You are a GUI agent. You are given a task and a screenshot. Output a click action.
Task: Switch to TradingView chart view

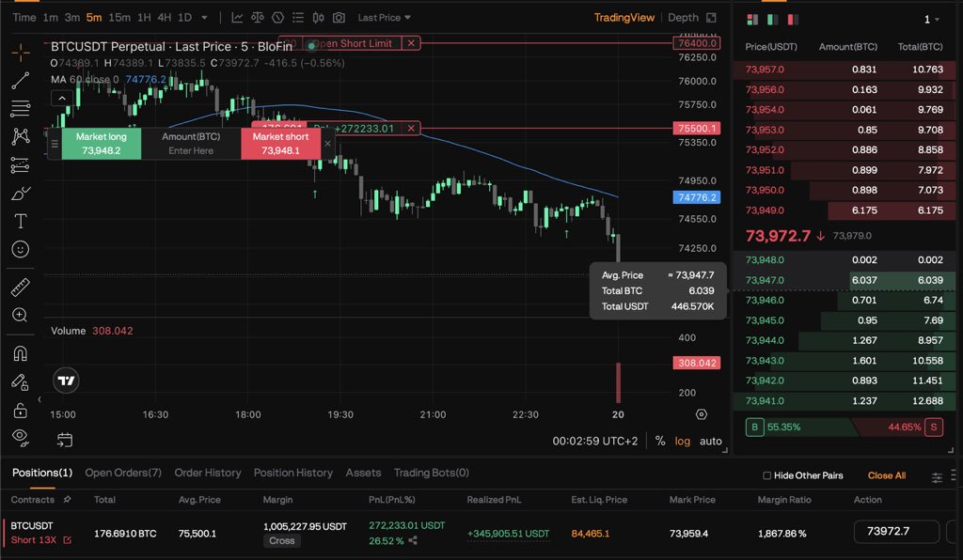(x=624, y=17)
